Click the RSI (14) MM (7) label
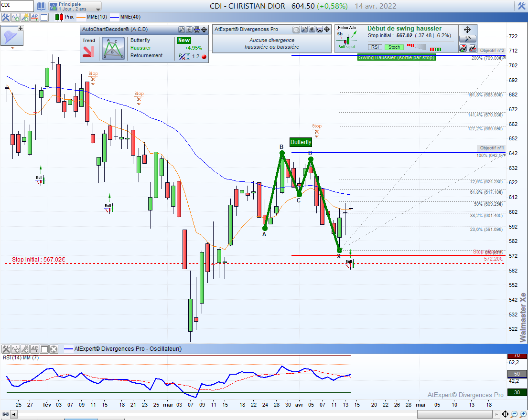528x420 pixels. pos(21,357)
